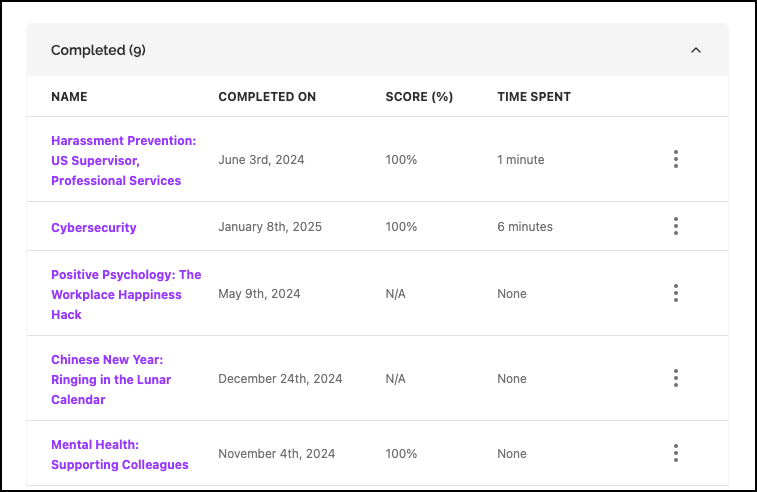Open the Cybersecurity row's three-dot menu

click(x=676, y=226)
